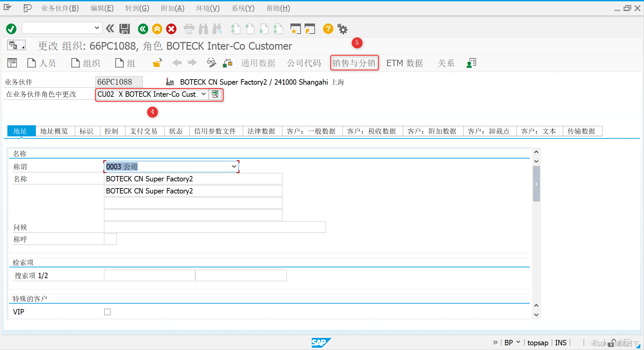Click the Open BP folder icon
Image resolution: width=644 pixels, height=350 pixels.
[157, 63]
